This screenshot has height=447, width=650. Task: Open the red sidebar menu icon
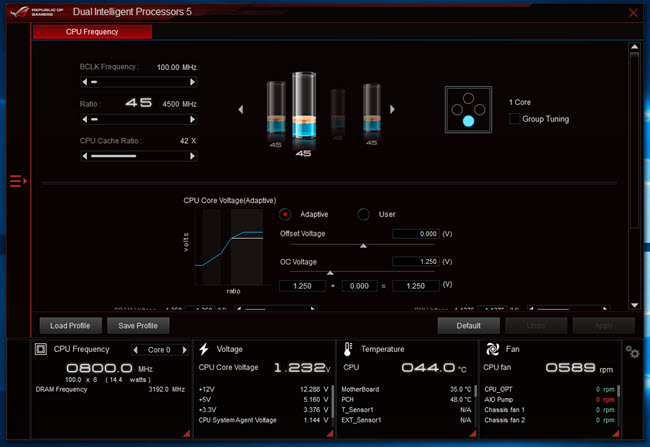click(x=18, y=181)
